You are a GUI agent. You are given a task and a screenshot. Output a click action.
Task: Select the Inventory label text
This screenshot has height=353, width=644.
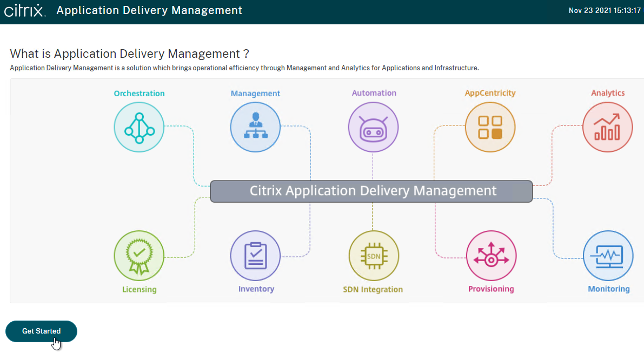[256, 289]
